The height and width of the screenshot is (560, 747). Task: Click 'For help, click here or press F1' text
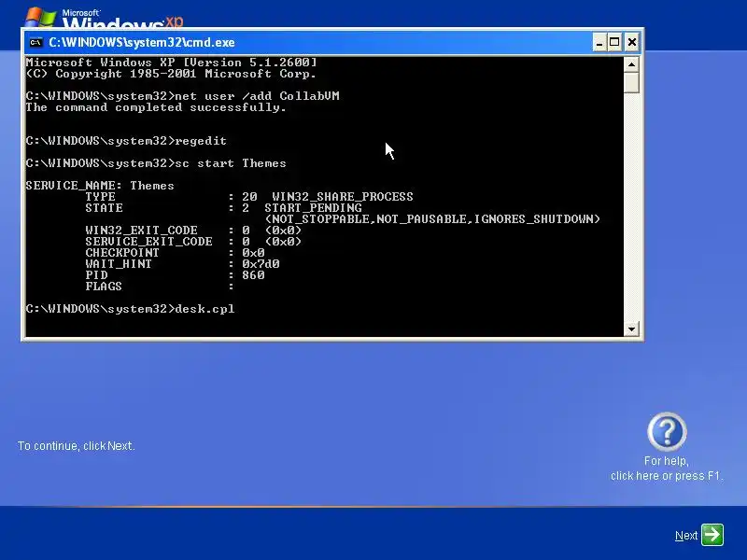667,469
